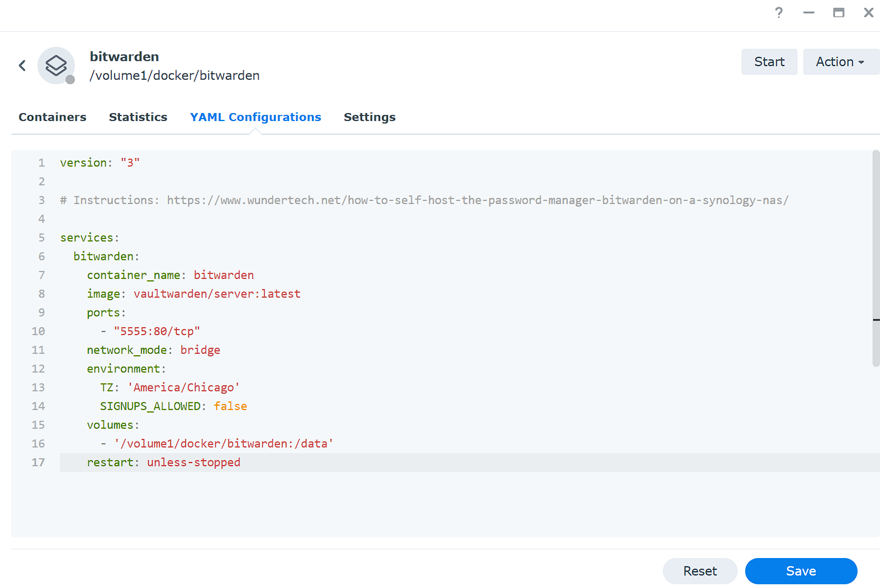Select the YAML Configurations tab
The height and width of the screenshot is (588, 880).
(255, 117)
